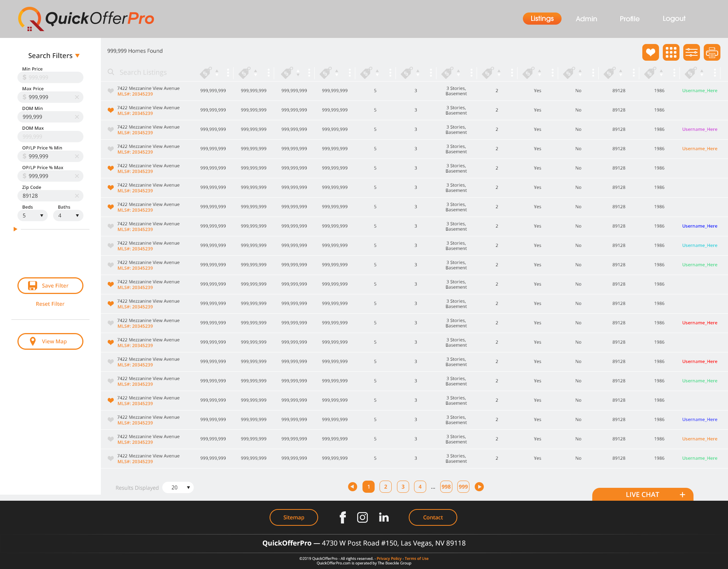
Task: Clear the Zip Code 89128 field
Action: pos(77,196)
